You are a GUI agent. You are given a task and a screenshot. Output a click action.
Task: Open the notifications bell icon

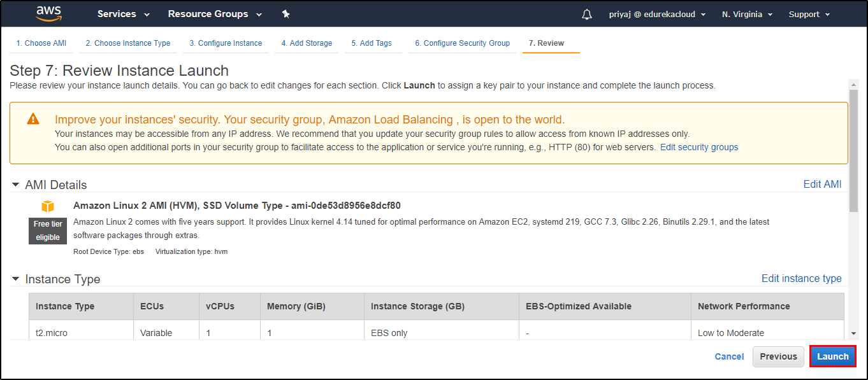coord(587,14)
